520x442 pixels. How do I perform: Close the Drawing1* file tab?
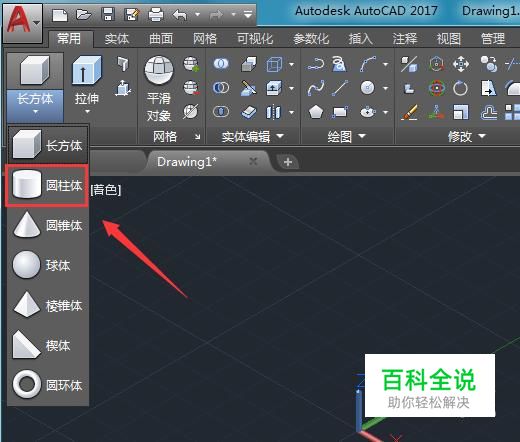point(253,162)
